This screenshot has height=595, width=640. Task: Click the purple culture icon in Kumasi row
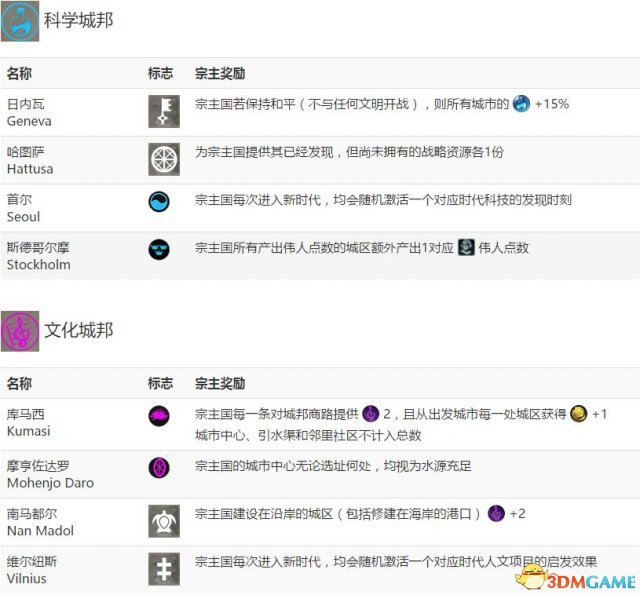click(x=371, y=414)
